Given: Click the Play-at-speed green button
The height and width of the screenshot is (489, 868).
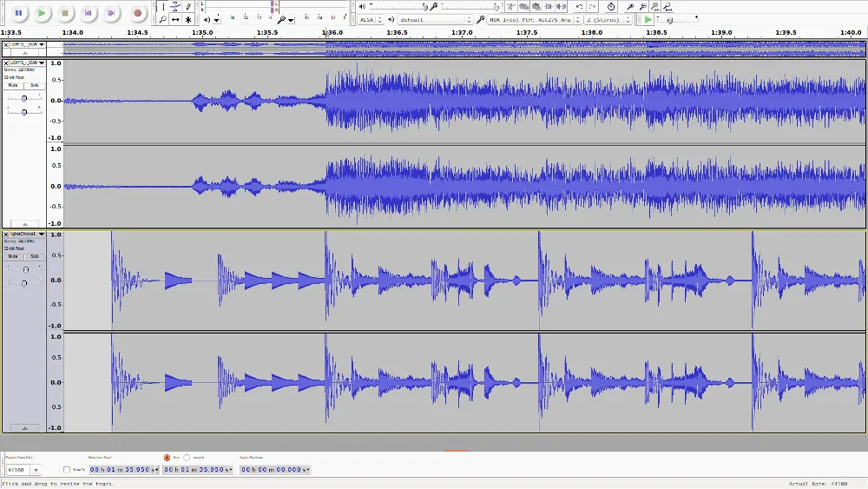Looking at the screenshot, I should pos(648,19).
